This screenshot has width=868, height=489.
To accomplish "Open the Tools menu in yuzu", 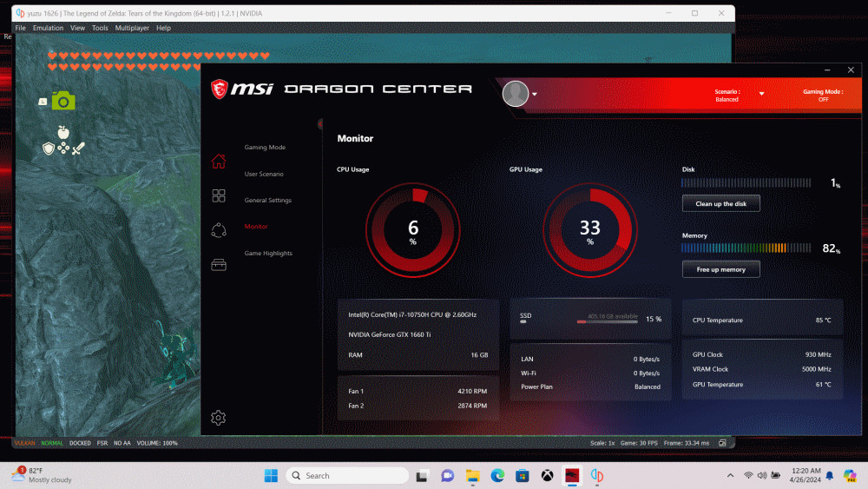I will tap(100, 28).
